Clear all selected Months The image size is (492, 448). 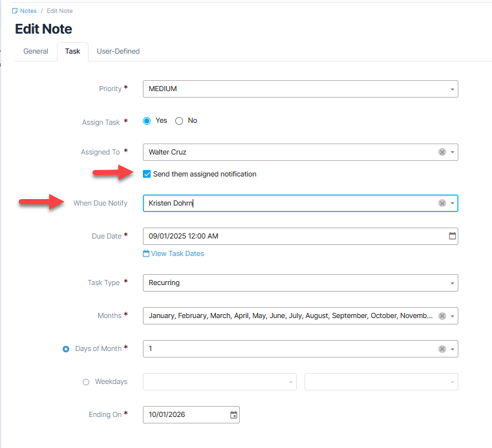(x=442, y=316)
